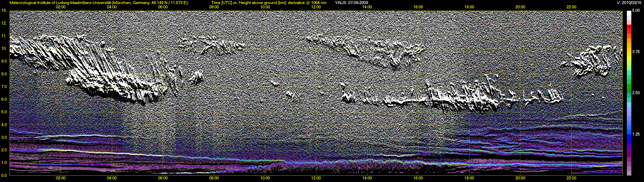This screenshot has height=182, width=644.
Task: Click the 14:00 label on the bottom time axis
Action: point(367,178)
